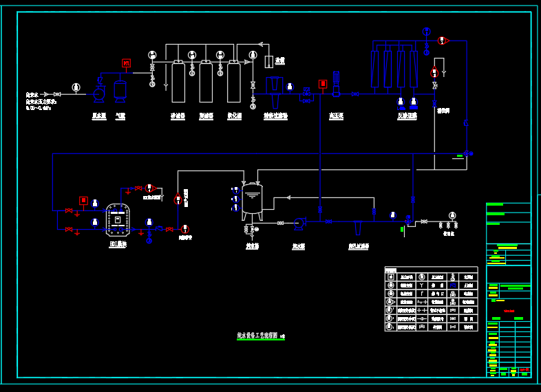Select the EDI模块 text label
The width and height of the screenshot is (541, 392).
coord(118,244)
